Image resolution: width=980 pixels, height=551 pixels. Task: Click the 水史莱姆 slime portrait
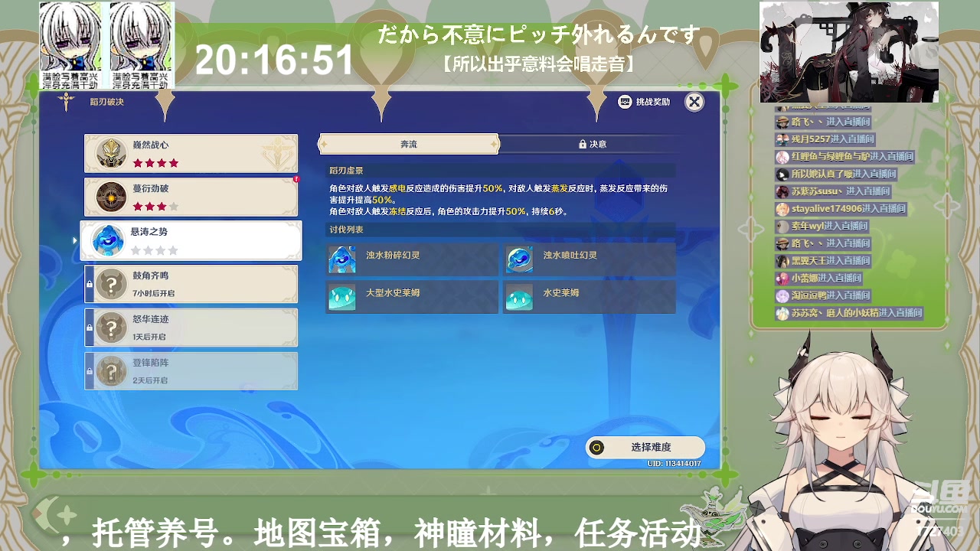coord(519,297)
